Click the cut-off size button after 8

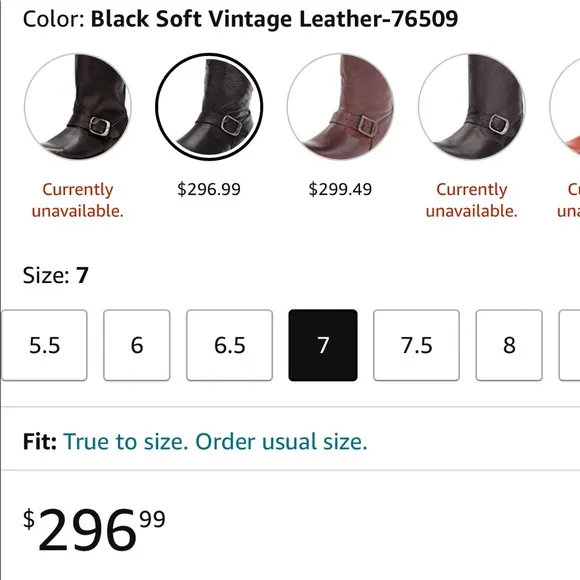coord(570,345)
